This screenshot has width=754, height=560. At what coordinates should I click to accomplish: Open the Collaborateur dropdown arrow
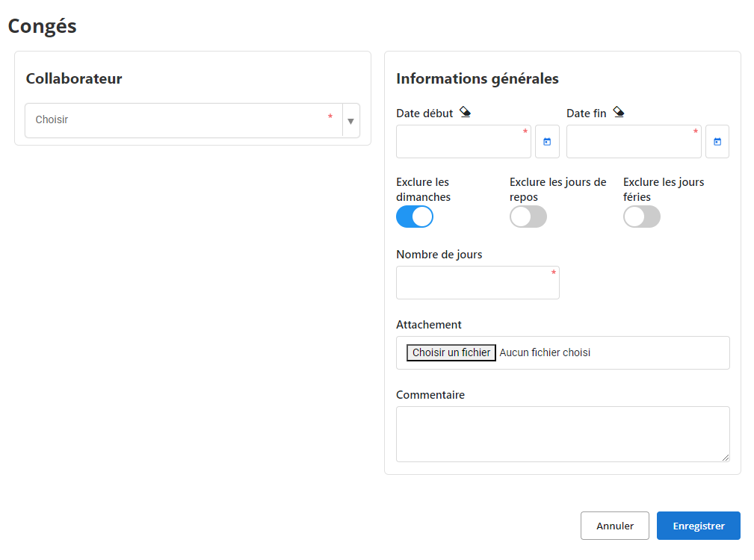coord(351,121)
